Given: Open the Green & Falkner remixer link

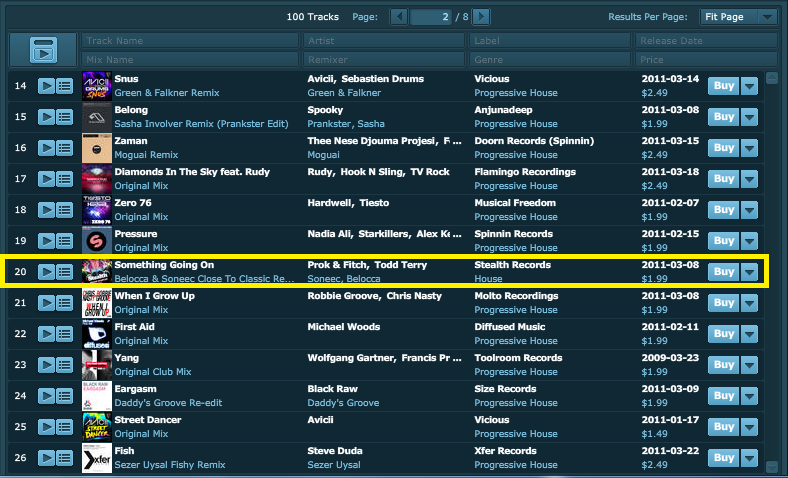Looking at the screenshot, I should [x=344, y=93].
